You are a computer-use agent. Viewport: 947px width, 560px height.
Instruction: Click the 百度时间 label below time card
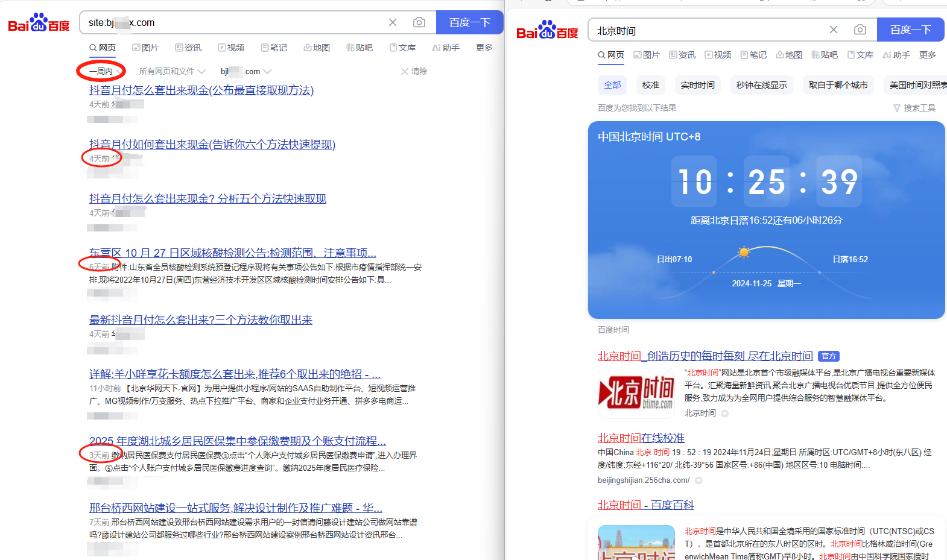(613, 330)
